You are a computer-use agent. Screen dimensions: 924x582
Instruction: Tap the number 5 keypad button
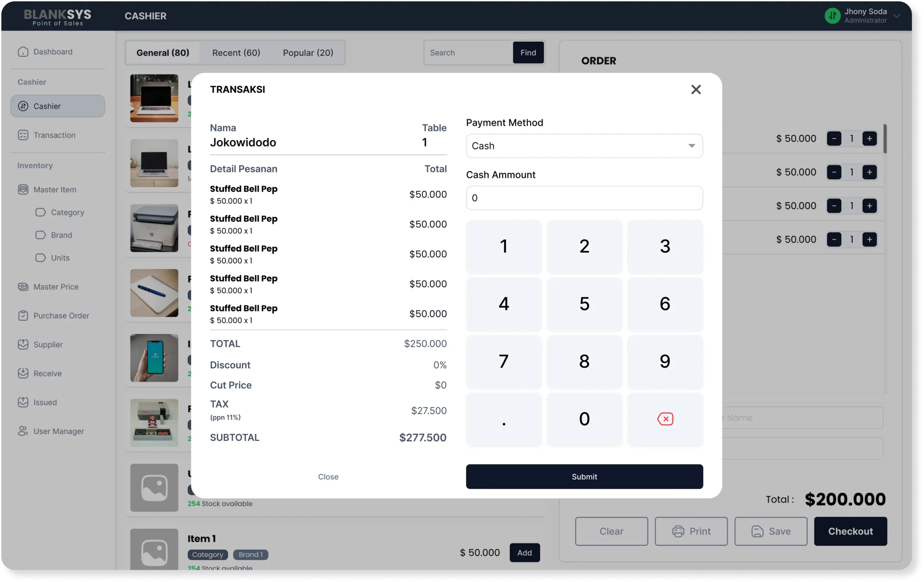pyautogui.click(x=584, y=304)
